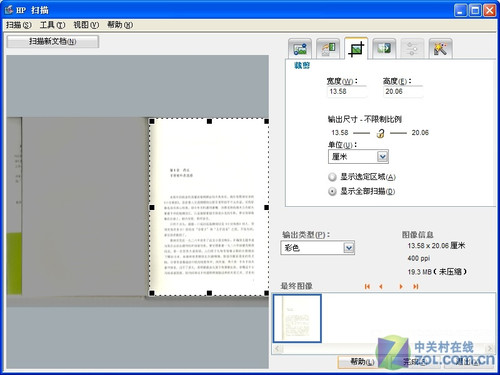Maximize the HP 扫描 window

[475, 10]
